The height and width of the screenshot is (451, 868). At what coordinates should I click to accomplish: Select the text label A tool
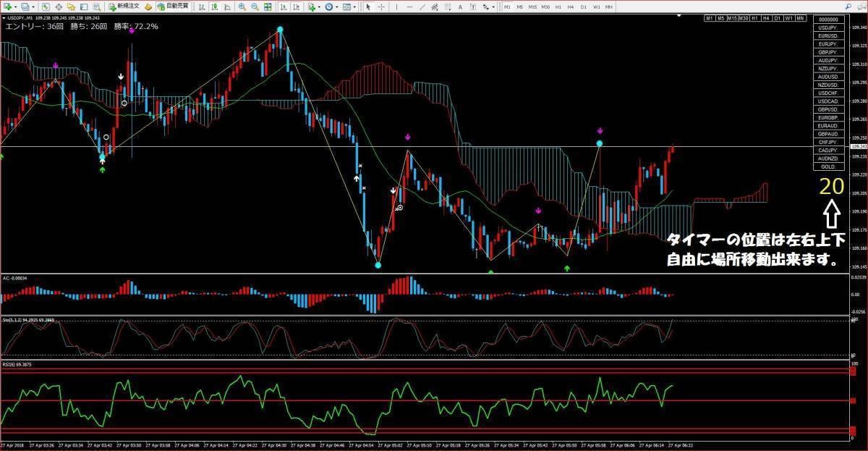(460, 7)
